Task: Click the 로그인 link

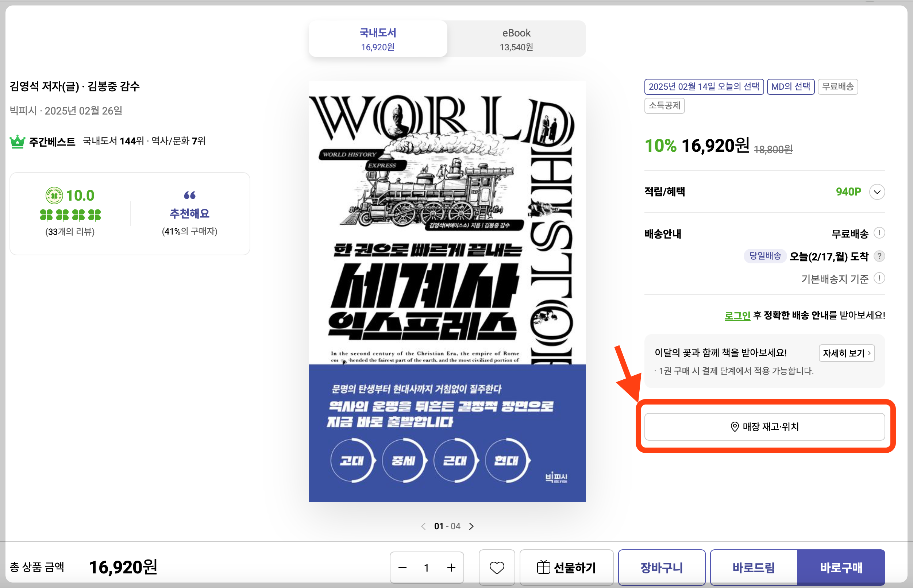Action: 737,316
